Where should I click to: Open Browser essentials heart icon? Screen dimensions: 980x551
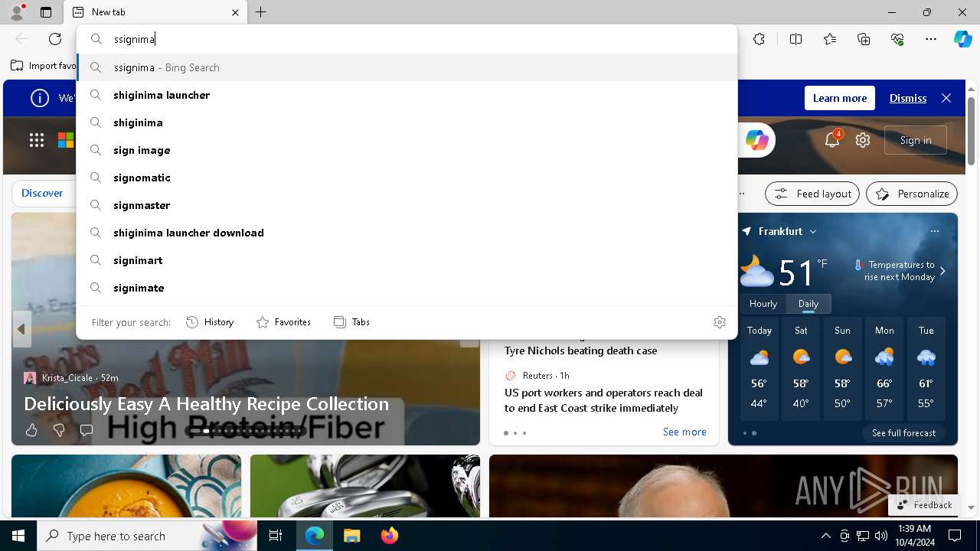(x=897, y=39)
